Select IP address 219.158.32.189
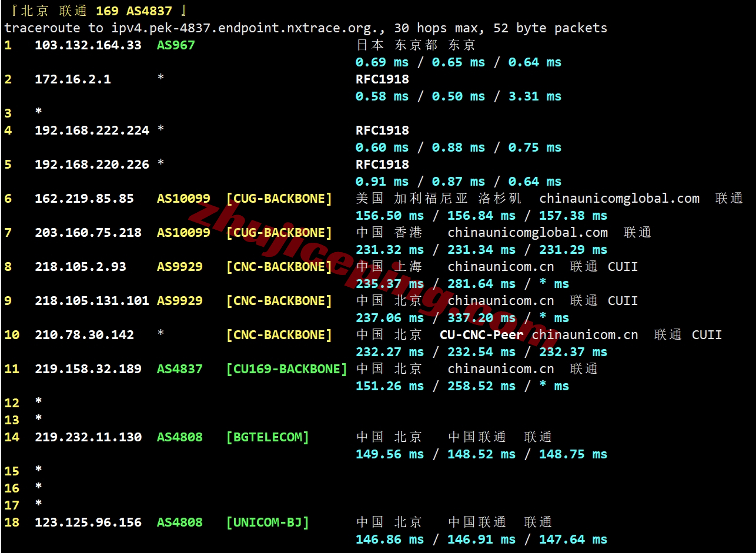Screen dimensions: 756x553 pyautogui.click(x=88, y=368)
